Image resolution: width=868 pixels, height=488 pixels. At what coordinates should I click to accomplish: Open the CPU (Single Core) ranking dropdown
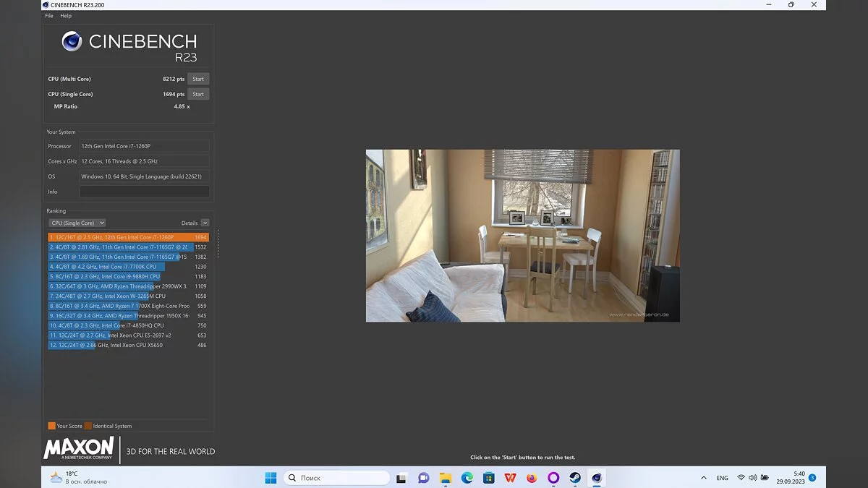click(x=77, y=223)
